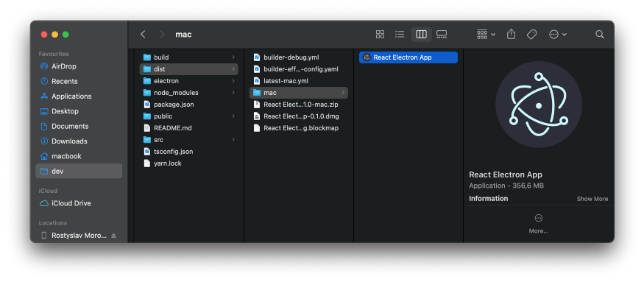The height and width of the screenshot is (282, 644).
Task: Select the public folder
Action: pos(189,116)
